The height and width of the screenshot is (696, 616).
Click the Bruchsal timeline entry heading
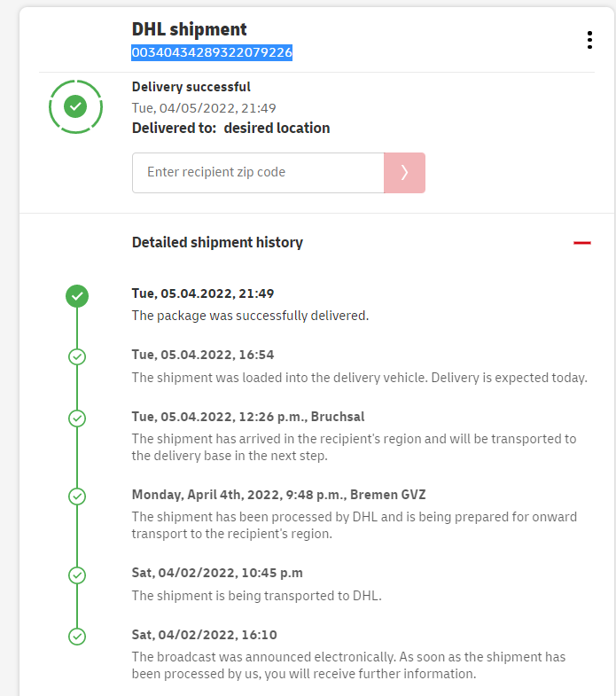248,417
